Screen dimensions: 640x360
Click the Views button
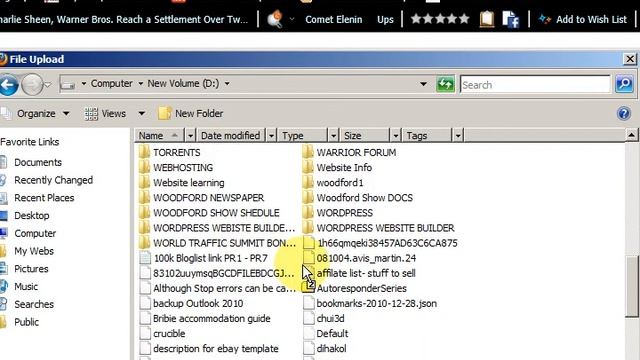tap(105, 113)
